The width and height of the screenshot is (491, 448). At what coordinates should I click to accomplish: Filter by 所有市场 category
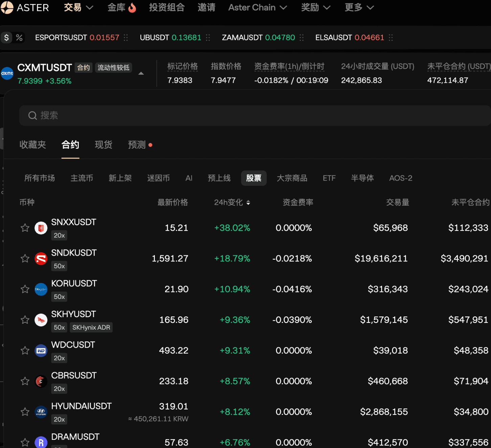(x=40, y=178)
